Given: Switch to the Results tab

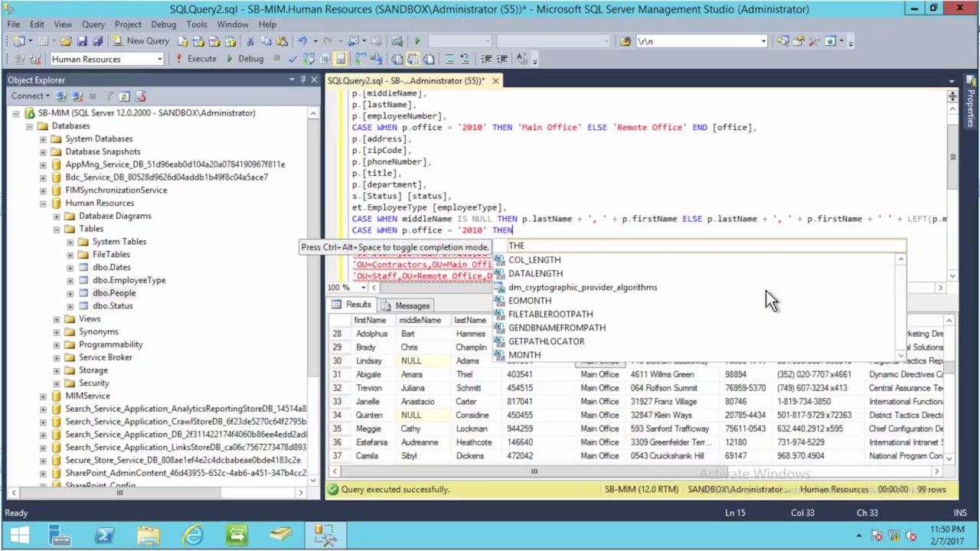Looking at the screenshot, I should coord(351,305).
